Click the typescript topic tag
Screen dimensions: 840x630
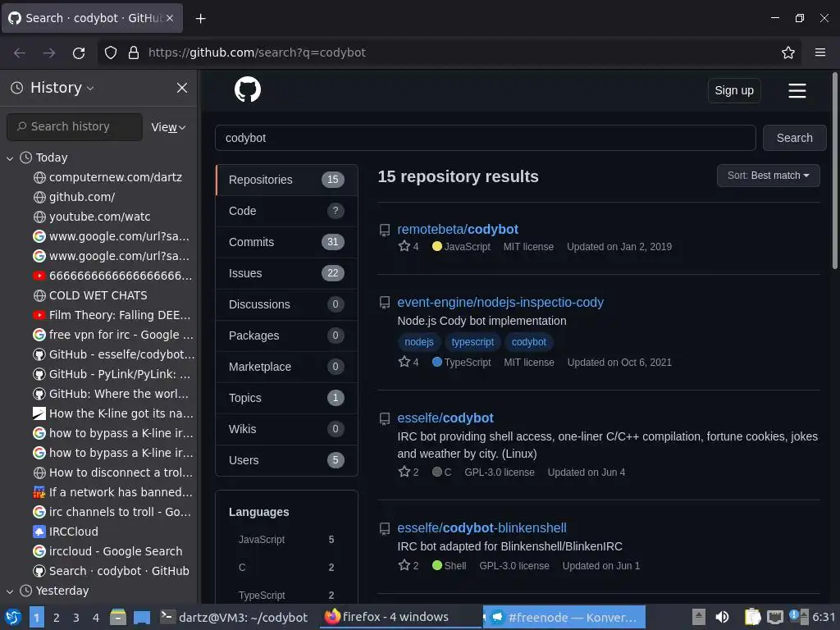click(x=472, y=342)
